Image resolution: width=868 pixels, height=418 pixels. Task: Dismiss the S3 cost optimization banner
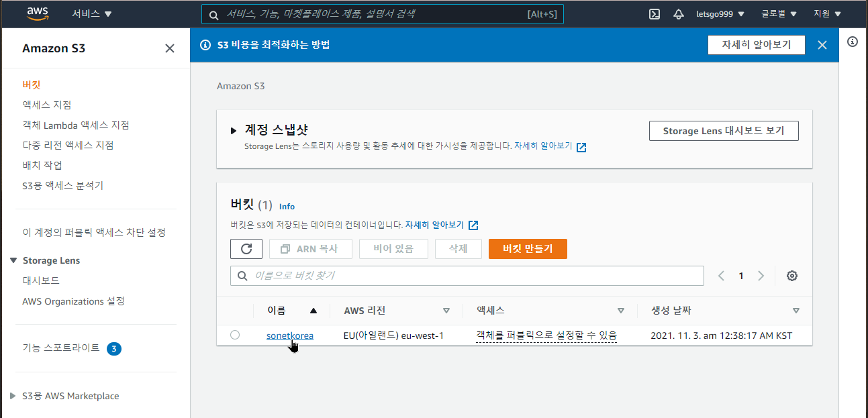click(822, 45)
